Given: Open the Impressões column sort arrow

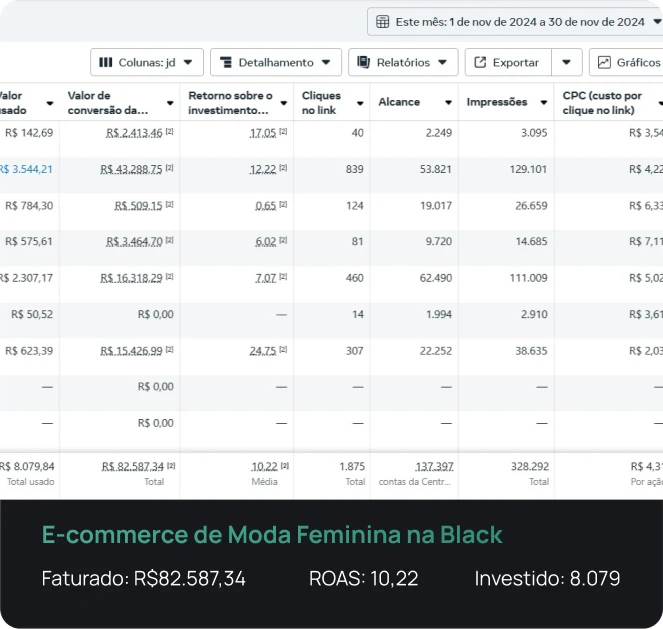Looking at the screenshot, I should coord(542,103).
